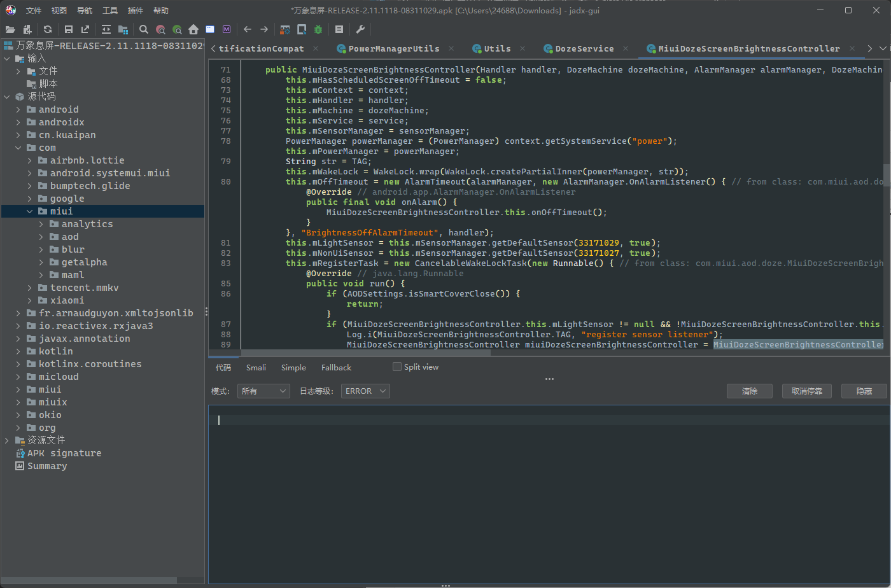Open the 插件 menu
The image size is (891, 588).
pos(136,10)
